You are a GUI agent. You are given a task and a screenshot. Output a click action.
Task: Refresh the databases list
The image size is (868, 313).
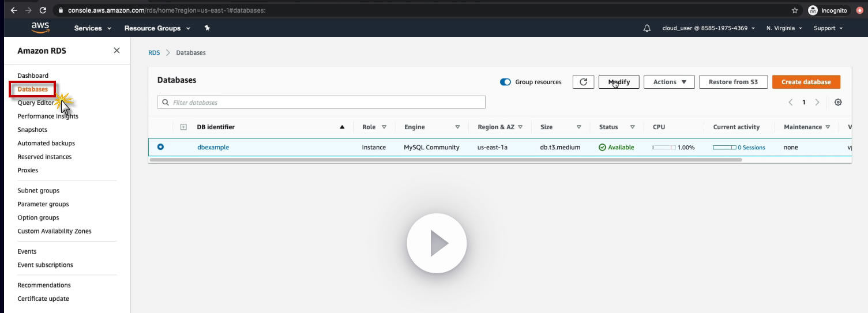click(x=583, y=82)
